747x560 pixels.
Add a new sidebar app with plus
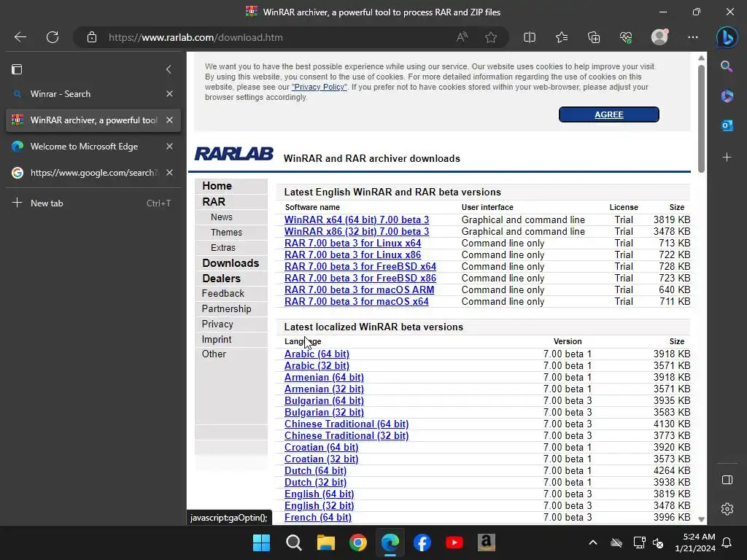point(727,157)
